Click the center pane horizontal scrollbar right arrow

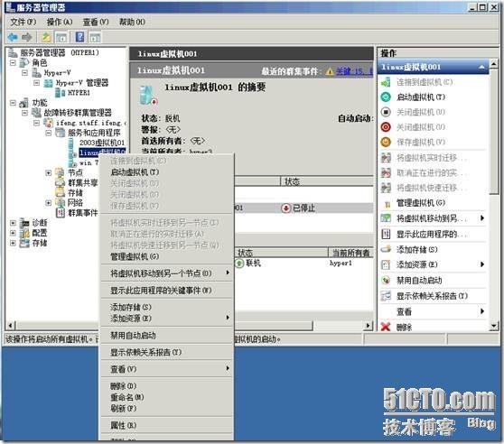[x=369, y=326]
